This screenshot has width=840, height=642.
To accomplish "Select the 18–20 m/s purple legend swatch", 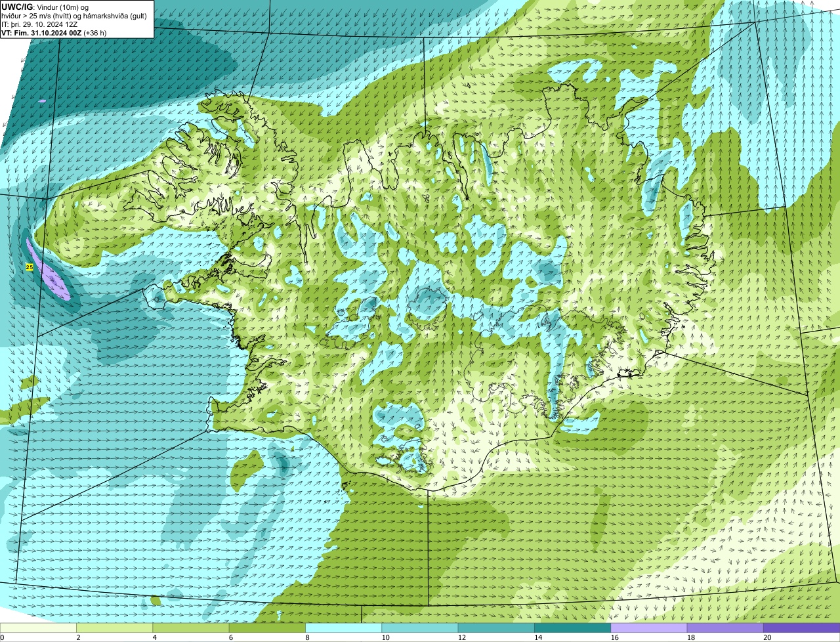I will tap(725, 628).
